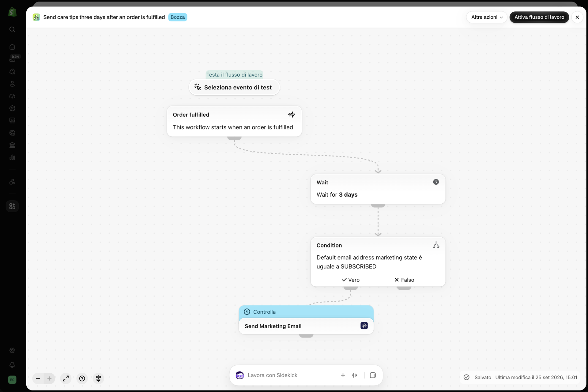This screenshot has width=588, height=392.
Task: Click the Controlla notice banner
Action: click(306, 312)
